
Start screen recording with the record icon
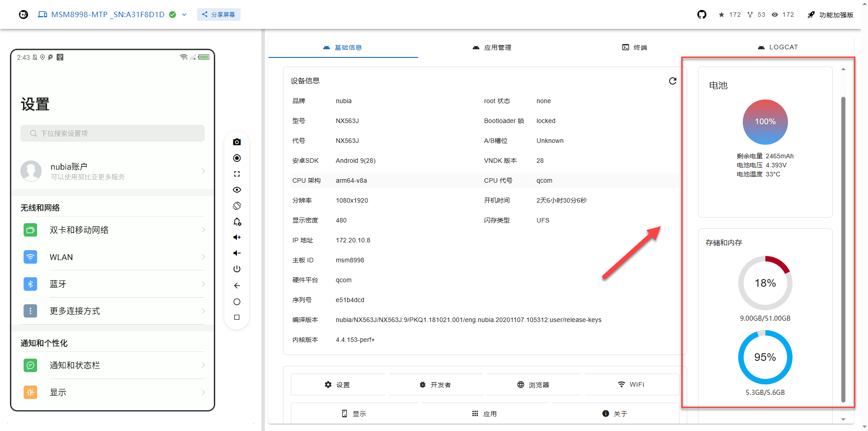coord(237,158)
